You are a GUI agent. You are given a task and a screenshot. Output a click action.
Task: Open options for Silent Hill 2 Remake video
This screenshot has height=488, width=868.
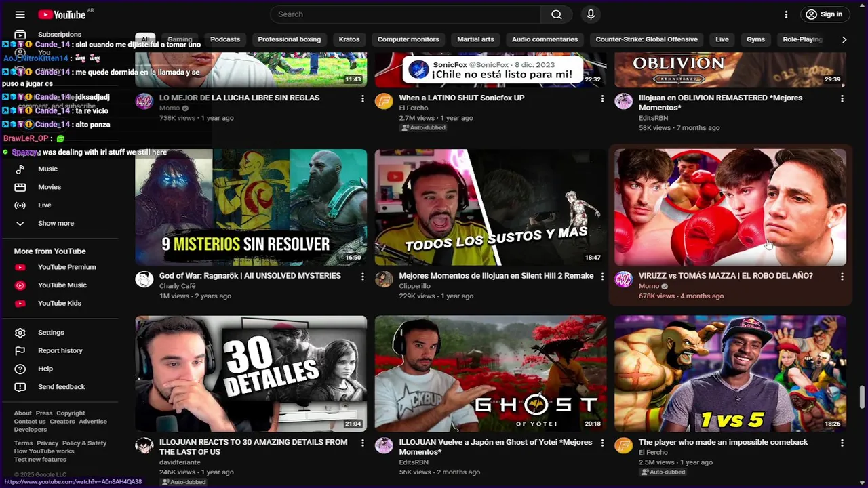pos(602,277)
